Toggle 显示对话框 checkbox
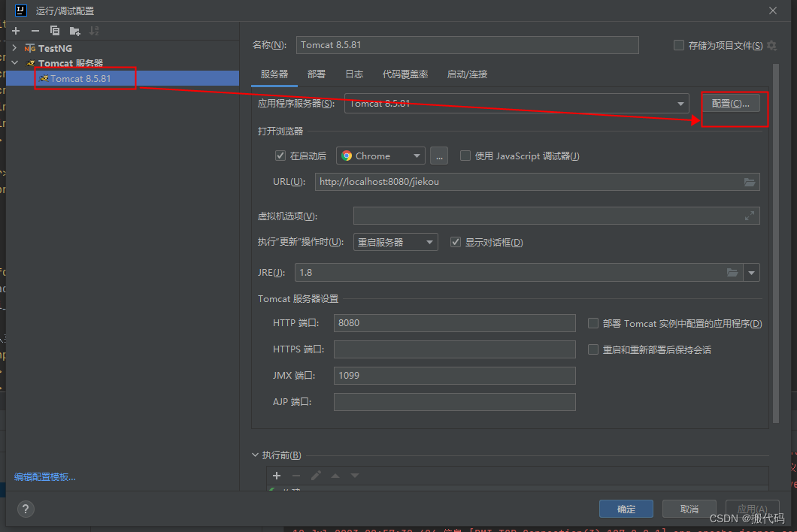The height and width of the screenshot is (532, 797). 456,242
